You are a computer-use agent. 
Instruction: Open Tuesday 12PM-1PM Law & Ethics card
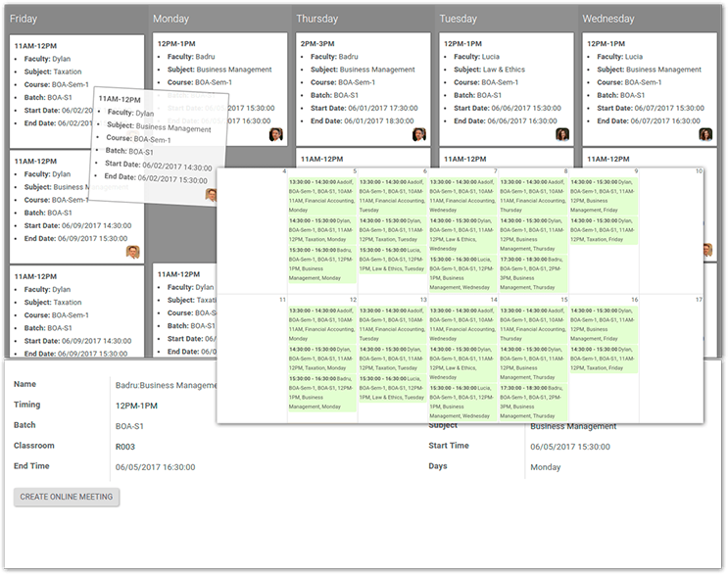[507, 88]
